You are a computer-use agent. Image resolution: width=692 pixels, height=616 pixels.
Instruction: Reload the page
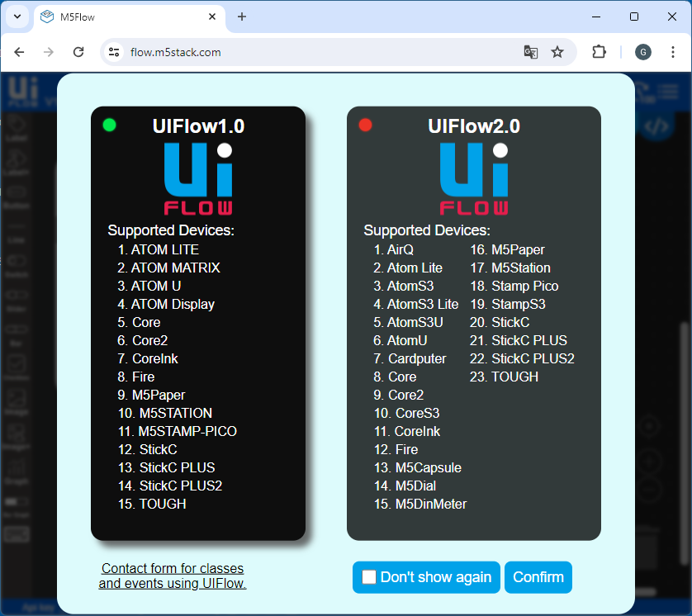[x=78, y=52]
